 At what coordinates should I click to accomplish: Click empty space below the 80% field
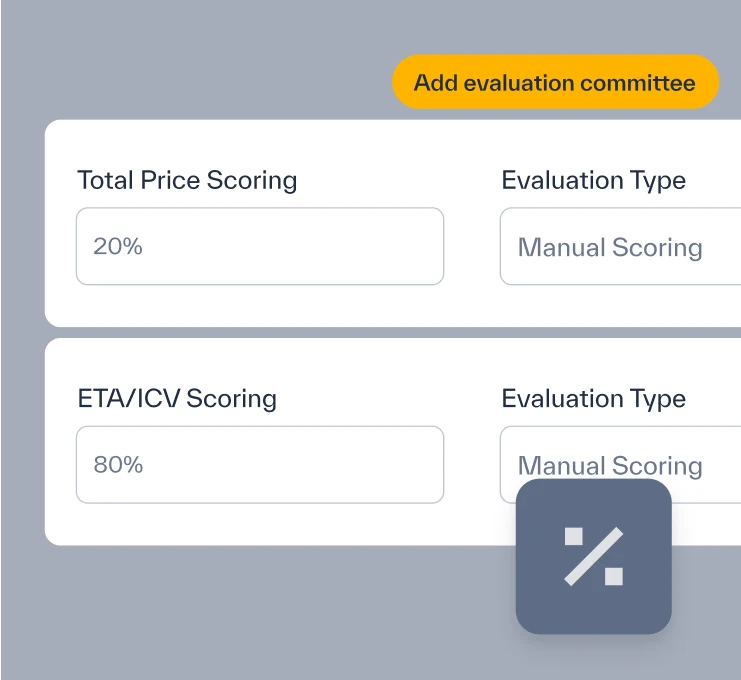tap(260, 524)
